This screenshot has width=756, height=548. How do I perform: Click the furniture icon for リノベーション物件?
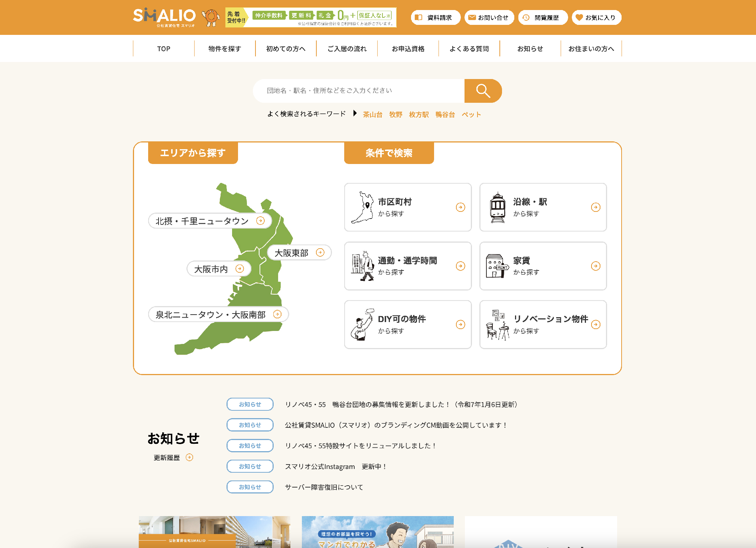point(498,325)
